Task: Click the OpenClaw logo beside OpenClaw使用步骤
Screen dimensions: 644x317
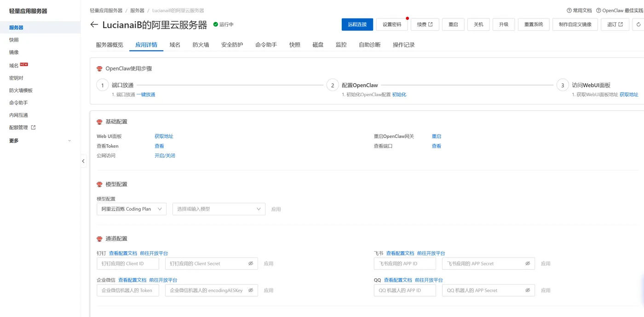Action: coord(99,69)
